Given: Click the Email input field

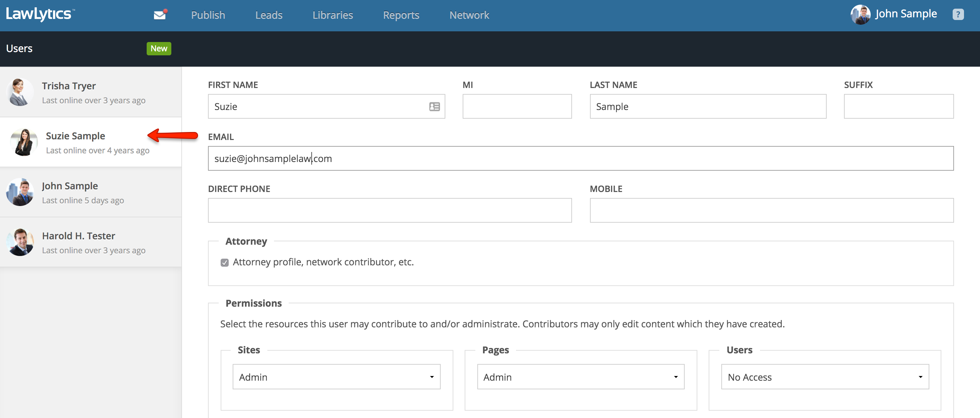Looking at the screenshot, I should [x=581, y=158].
